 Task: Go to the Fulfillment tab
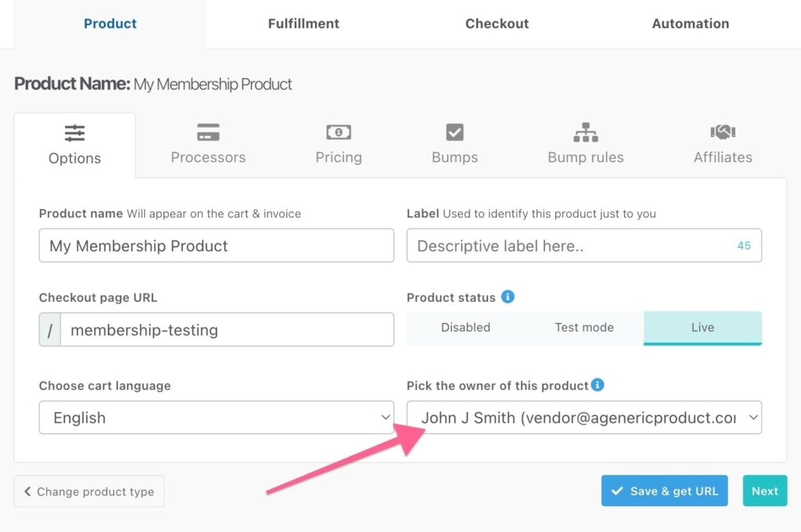[x=304, y=23]
